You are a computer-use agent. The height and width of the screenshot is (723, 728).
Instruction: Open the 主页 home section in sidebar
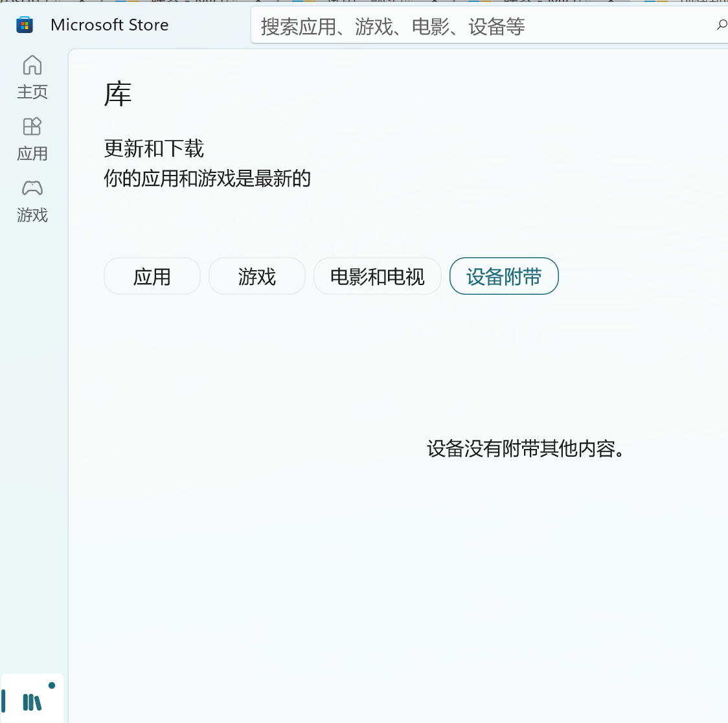coord(32,77)
